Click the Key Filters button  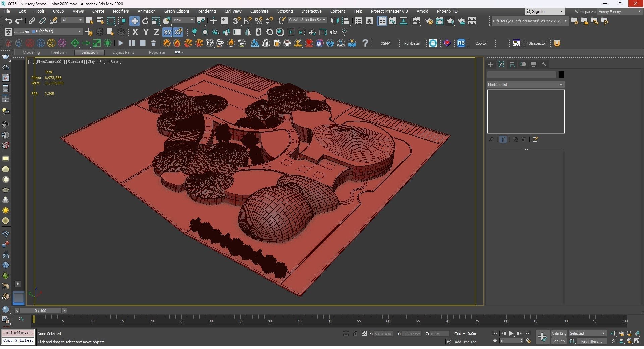[x=591, y=341]
